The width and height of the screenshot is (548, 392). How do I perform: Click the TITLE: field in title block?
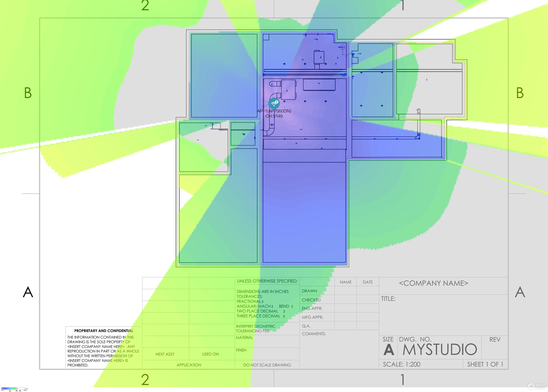(x=388, y=299)
